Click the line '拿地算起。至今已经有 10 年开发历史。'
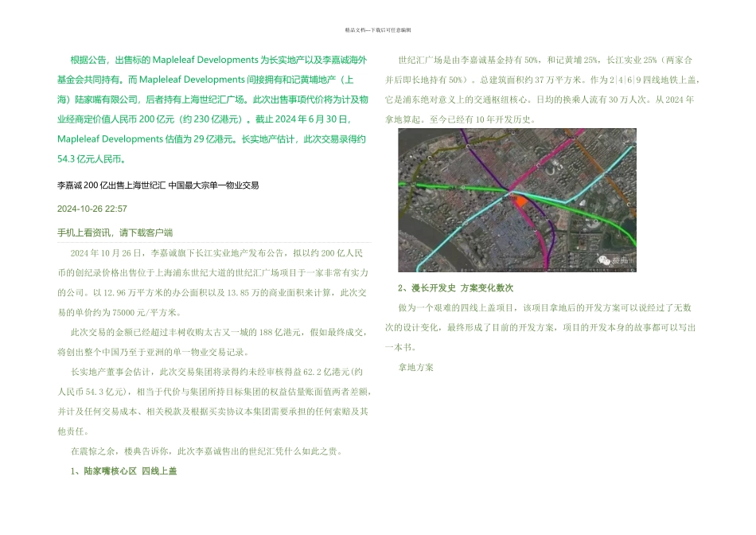 pos(461,119)
